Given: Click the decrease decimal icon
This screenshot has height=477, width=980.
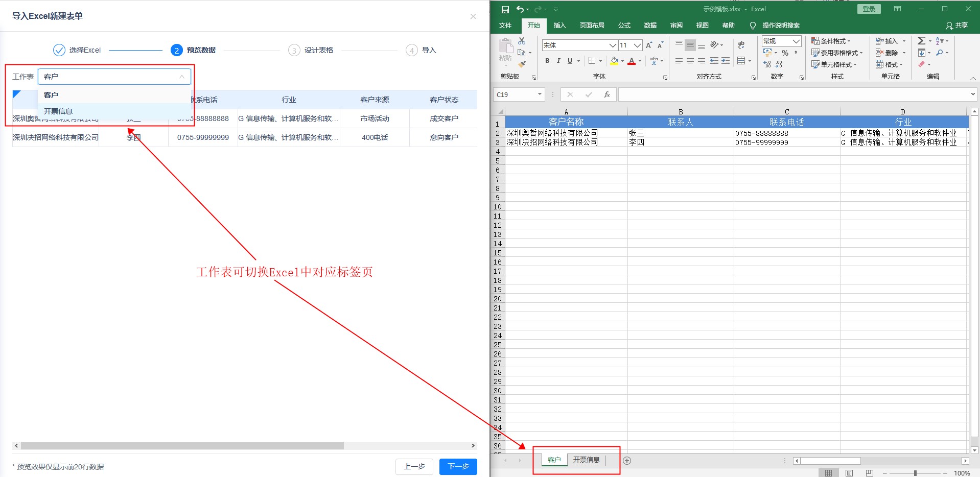Looking at the screenshot, I should pos(779,64).
